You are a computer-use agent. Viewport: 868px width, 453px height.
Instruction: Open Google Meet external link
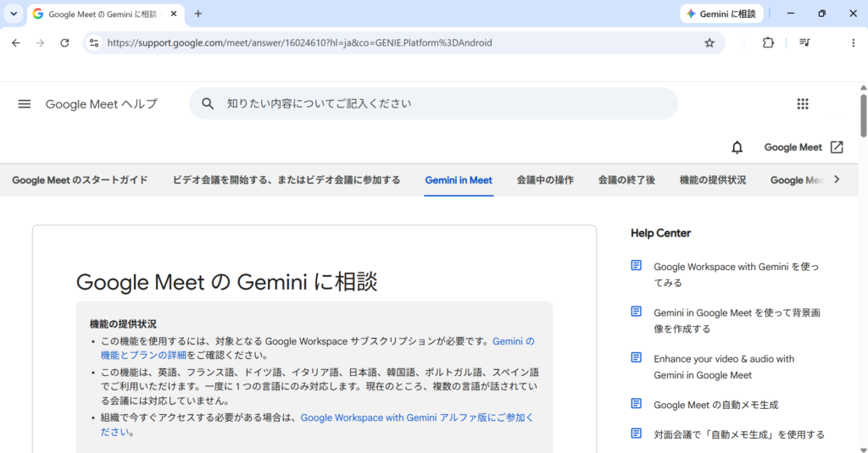pyautogui.click(x=804, y=147)
